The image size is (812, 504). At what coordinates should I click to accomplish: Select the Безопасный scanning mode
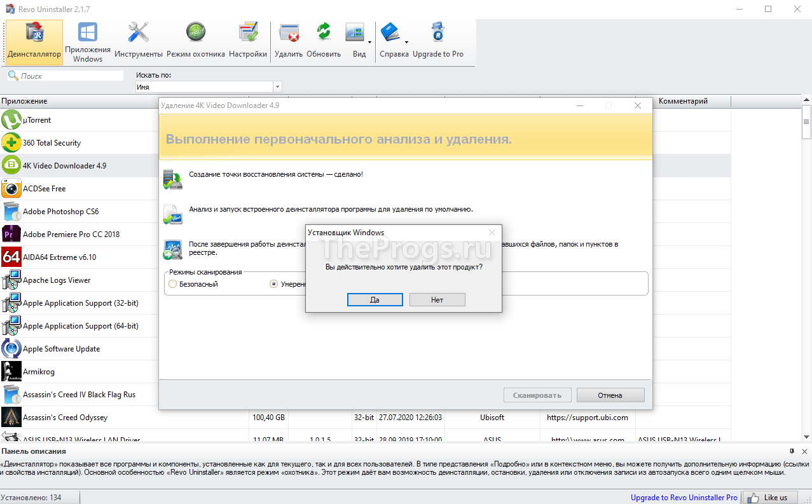[172, 284]
